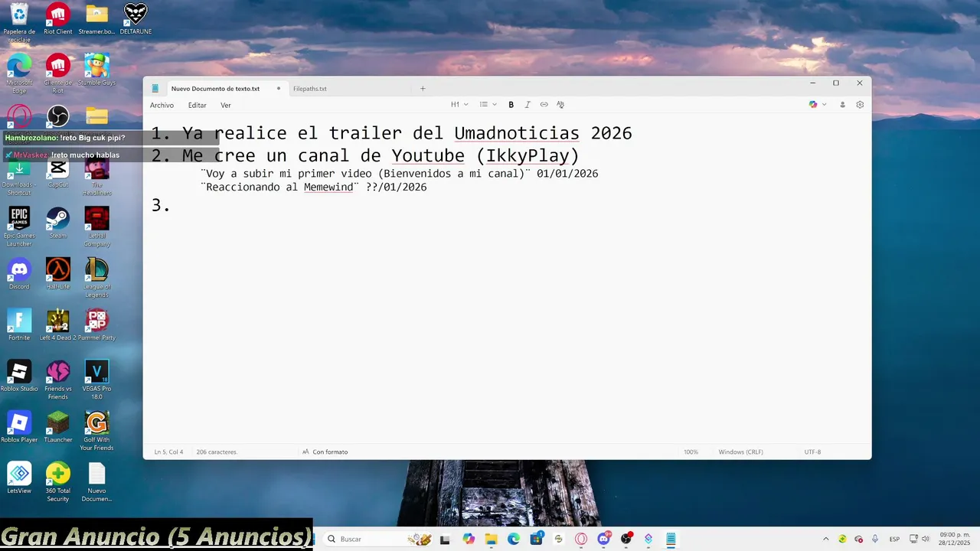The height and width of the screenshot is (551, 980).
Task: Toggle the Con formato status button
Action: [325, 452]
